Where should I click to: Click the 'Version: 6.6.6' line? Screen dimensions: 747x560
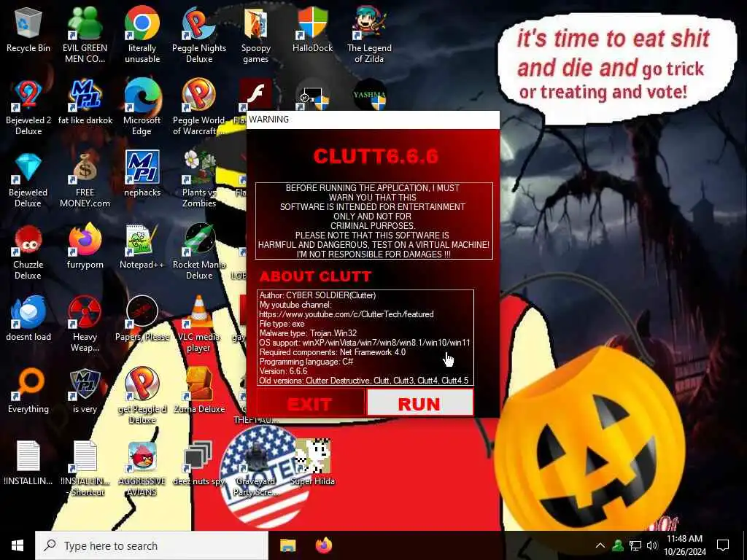(x=283, y=371)
